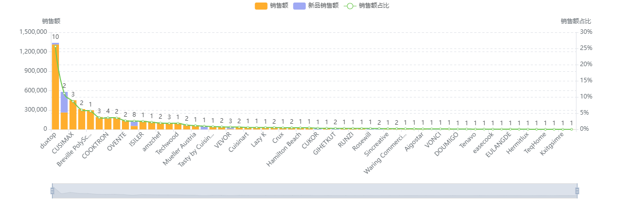Click the ISILER axis label
This screenshot has height=202, width=644.
click(137, 140)
